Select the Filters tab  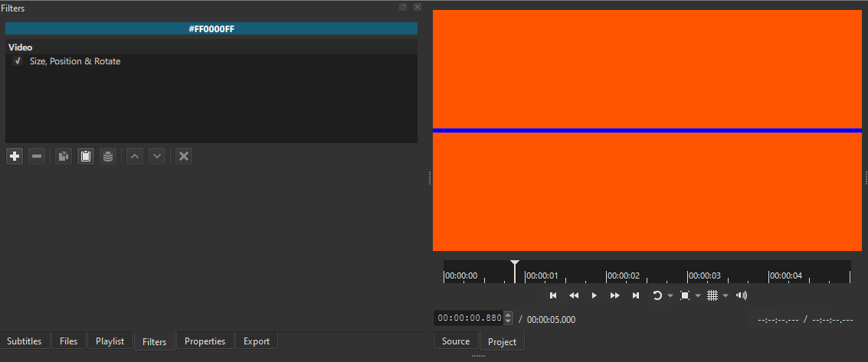point(155,341)
